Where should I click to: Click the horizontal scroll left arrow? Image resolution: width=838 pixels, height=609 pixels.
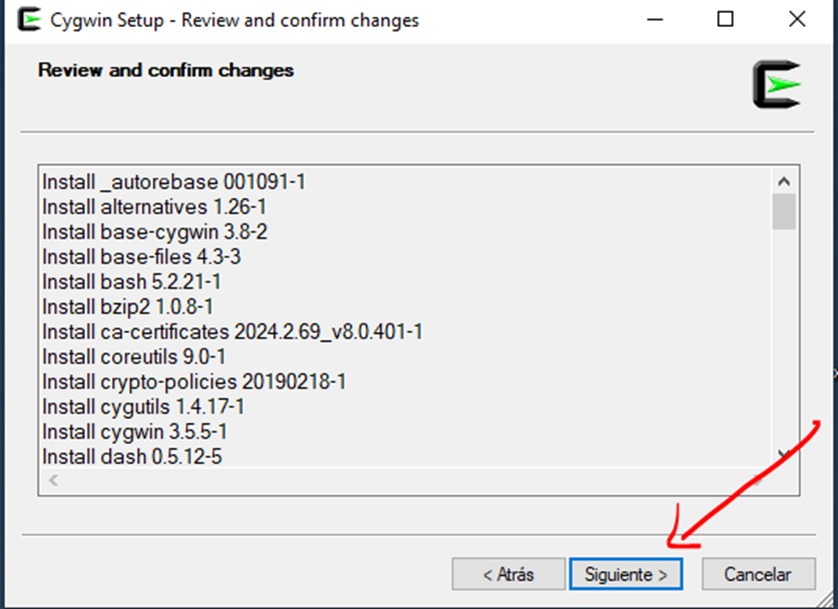[53, 480]
